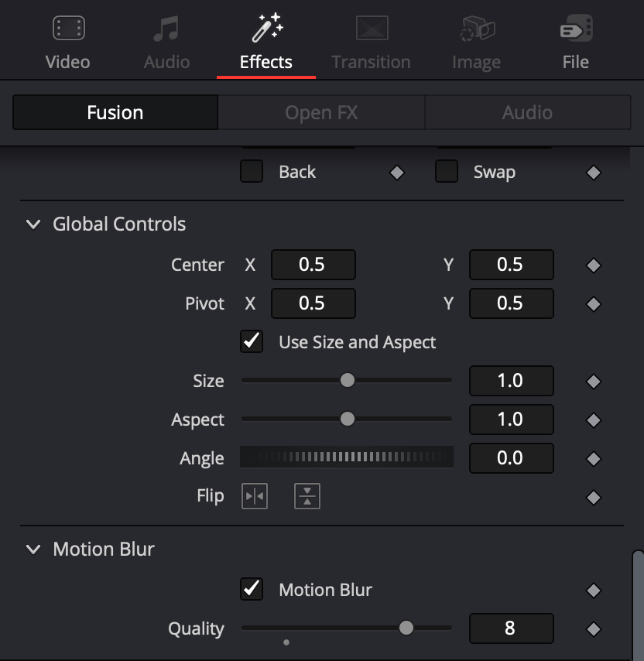Screen dimensions: 644x661
Task: Tick the Swap checkbox
Action: (447, 171)
